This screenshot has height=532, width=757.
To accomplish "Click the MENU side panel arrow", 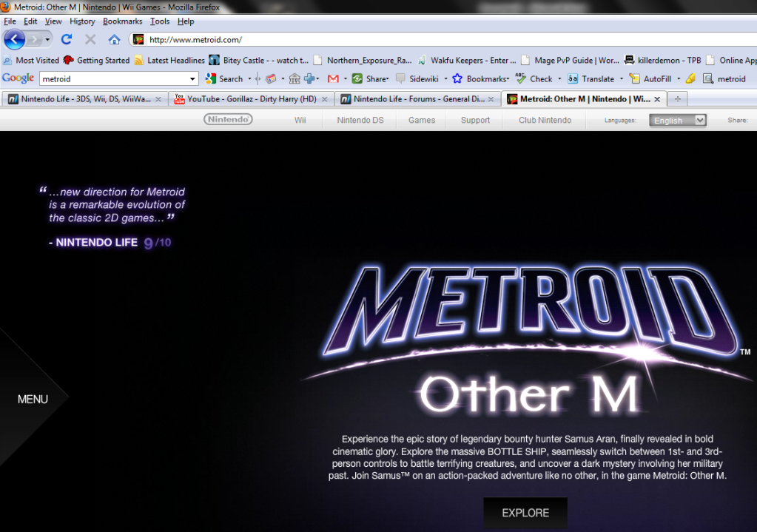I will pos(33,400).
